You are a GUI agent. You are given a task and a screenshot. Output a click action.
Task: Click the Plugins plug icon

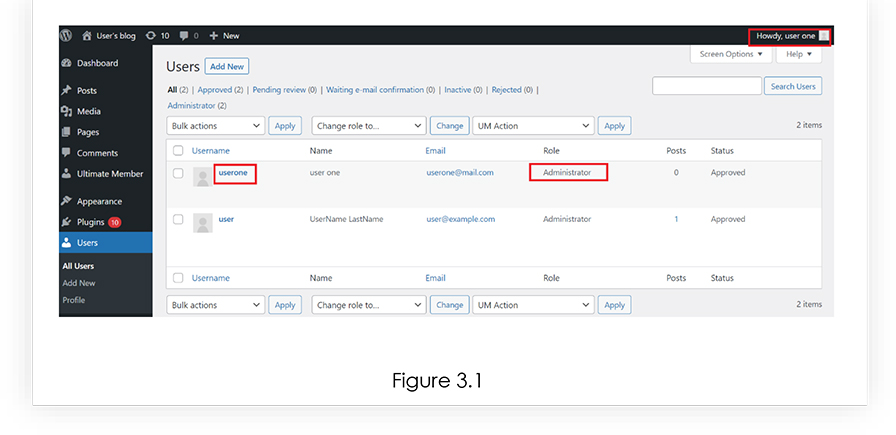[x=67, y=222]
